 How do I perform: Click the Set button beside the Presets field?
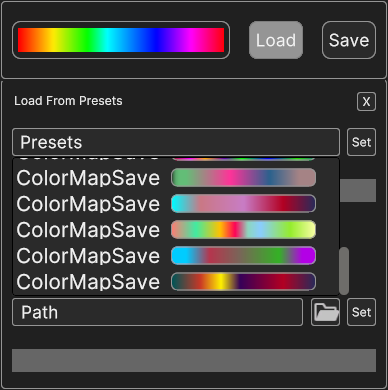tap(361, 142)
